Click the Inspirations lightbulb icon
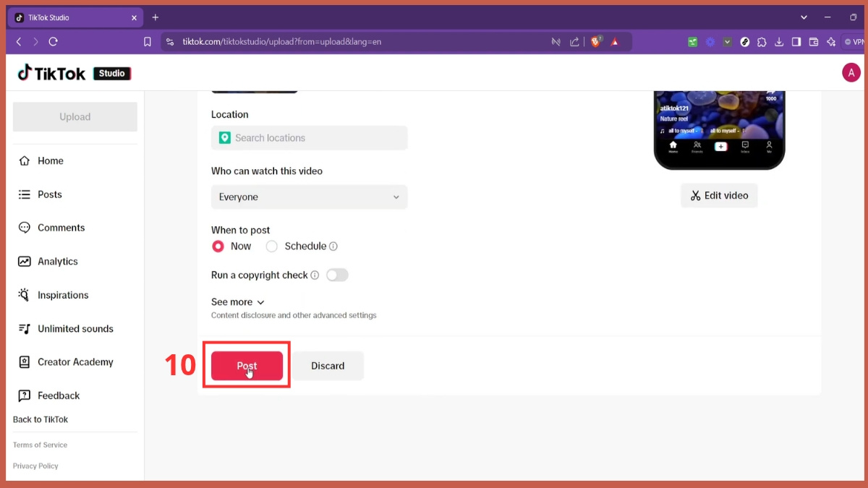The width and height of the screenshot is (868, 488). point(25,295)
